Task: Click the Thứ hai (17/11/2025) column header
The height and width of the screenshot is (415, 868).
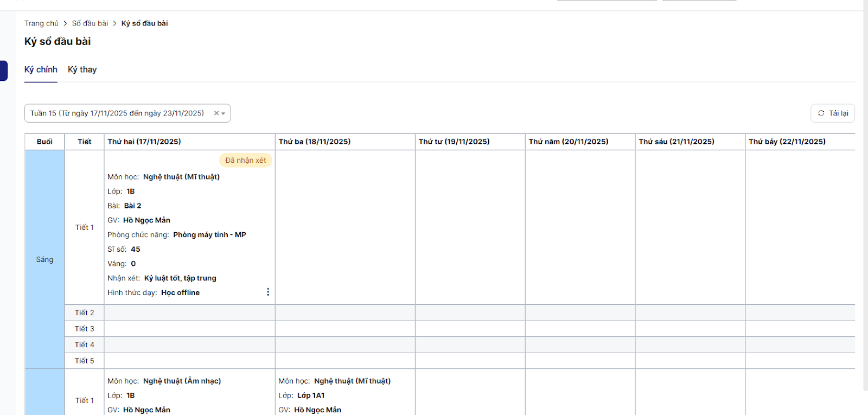Action: click(x=144, y=142)
